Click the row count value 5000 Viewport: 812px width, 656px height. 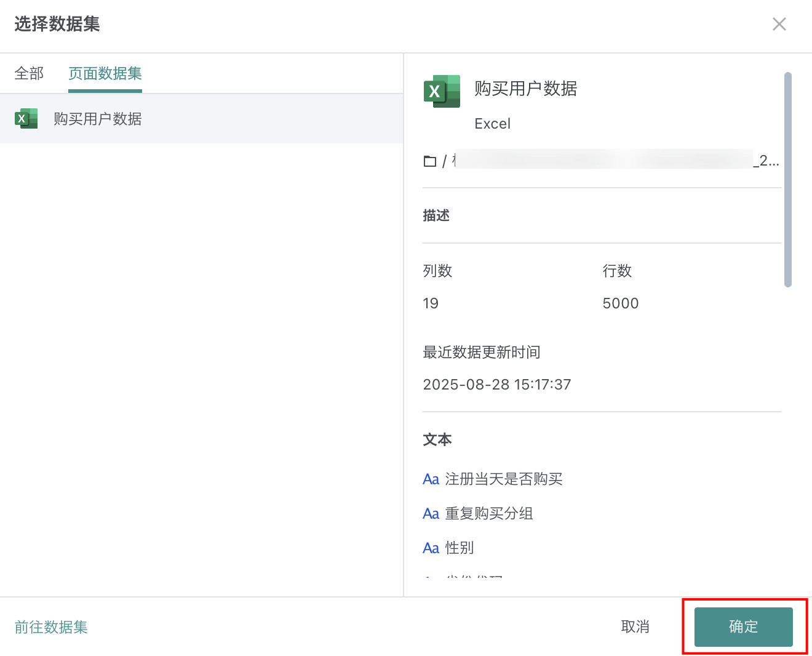click(621, 303)
